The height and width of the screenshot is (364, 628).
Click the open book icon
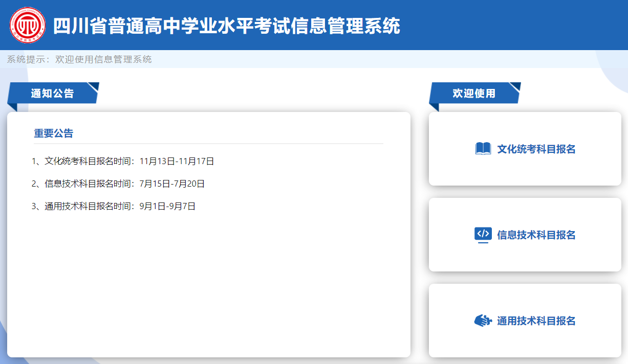(483, 149)
